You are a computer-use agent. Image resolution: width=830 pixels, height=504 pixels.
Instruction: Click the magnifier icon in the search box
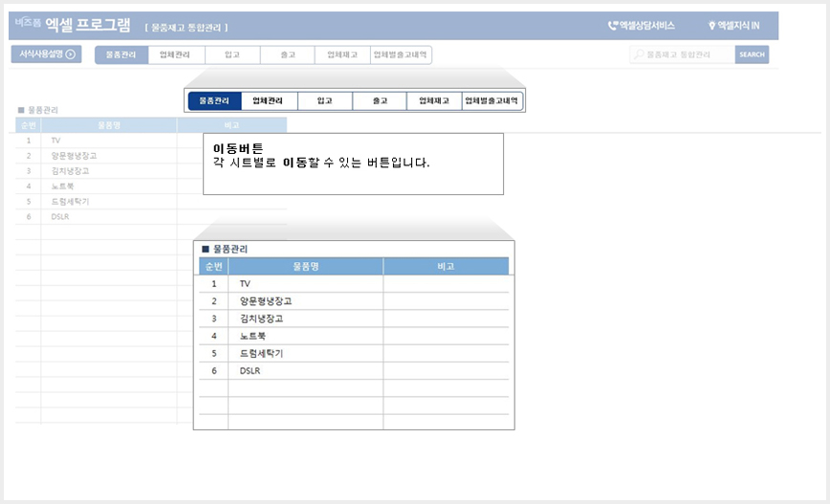tap(639, 54)
